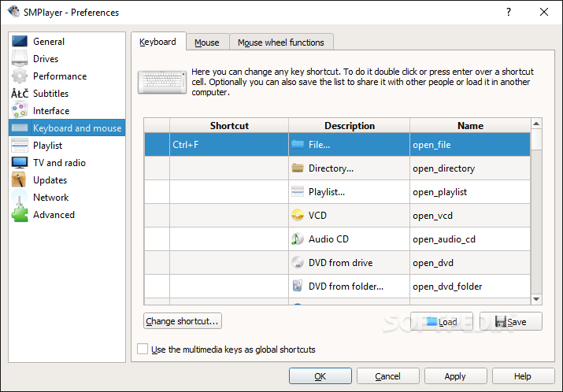Click the TV and radio monitor icon
The height and width of the screenshot is (392, 563).
click(20, 163)
